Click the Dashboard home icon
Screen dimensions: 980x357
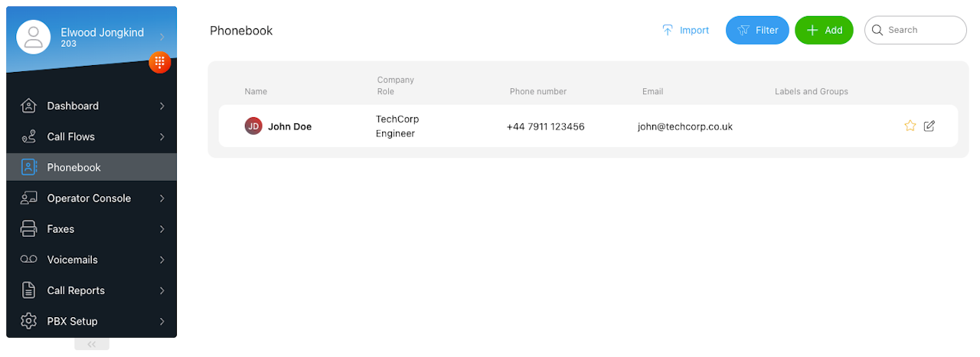(28, 106)
